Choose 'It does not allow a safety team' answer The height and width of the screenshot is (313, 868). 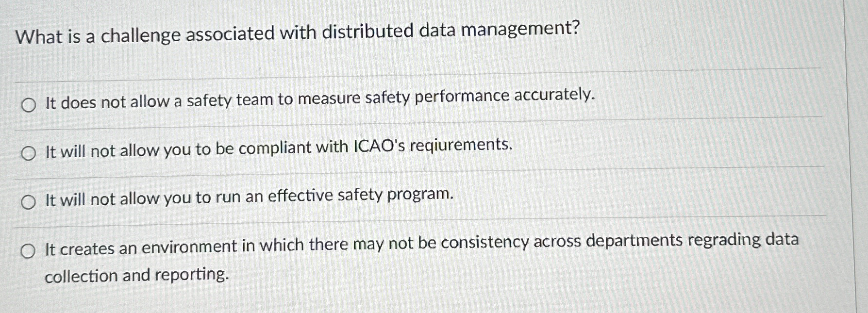pyautogui.click(x=29, y=105)
